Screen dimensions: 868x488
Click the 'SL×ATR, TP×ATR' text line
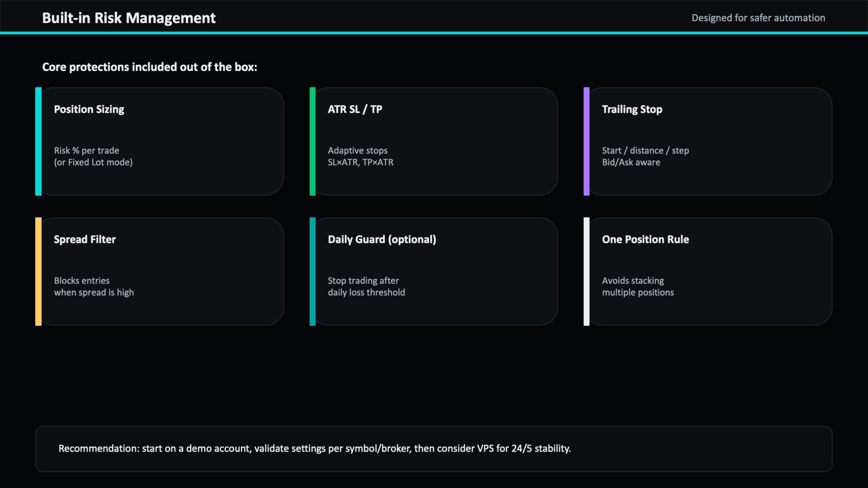pos(360,162)
